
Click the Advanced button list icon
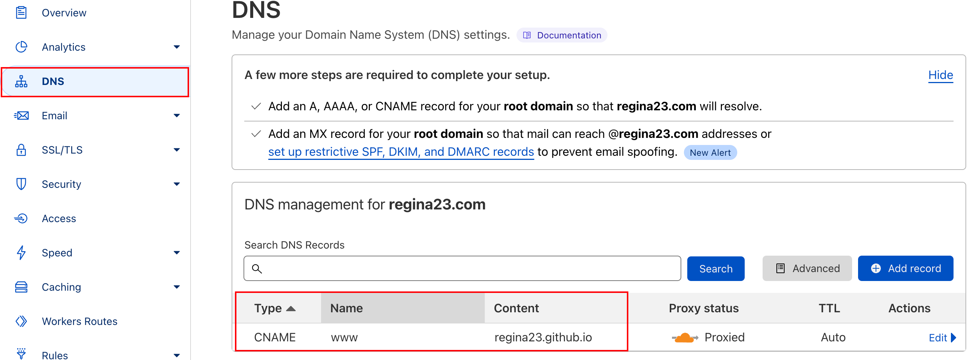click(780, 268)
